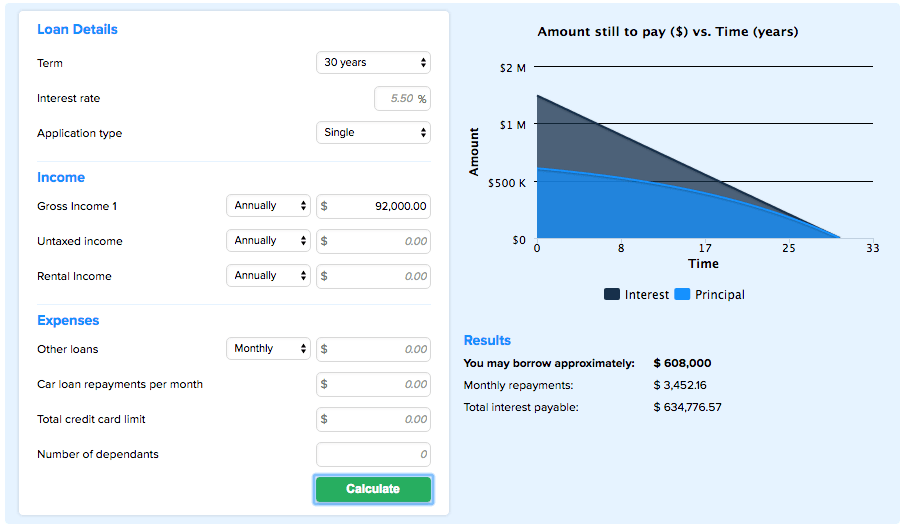Click the Gross Income 1 amount field
The height and width of the screenshot is (532, 906).
(x=382, y=207)
